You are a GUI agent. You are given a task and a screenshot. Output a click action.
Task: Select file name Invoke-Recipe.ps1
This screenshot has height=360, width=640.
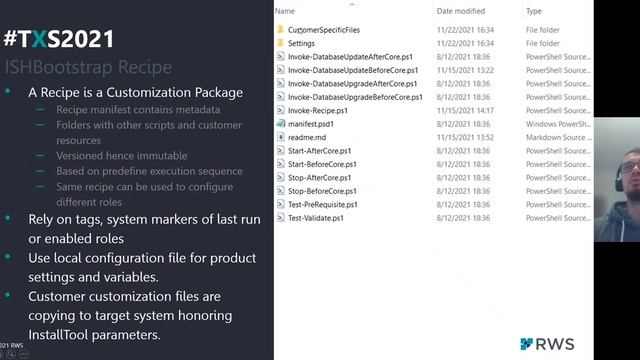pos(318,111)
